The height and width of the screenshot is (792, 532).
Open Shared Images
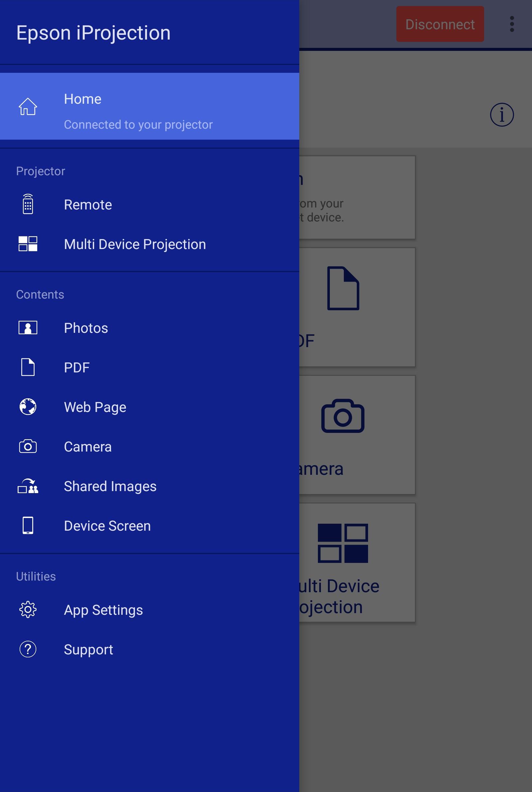point(150,486)
